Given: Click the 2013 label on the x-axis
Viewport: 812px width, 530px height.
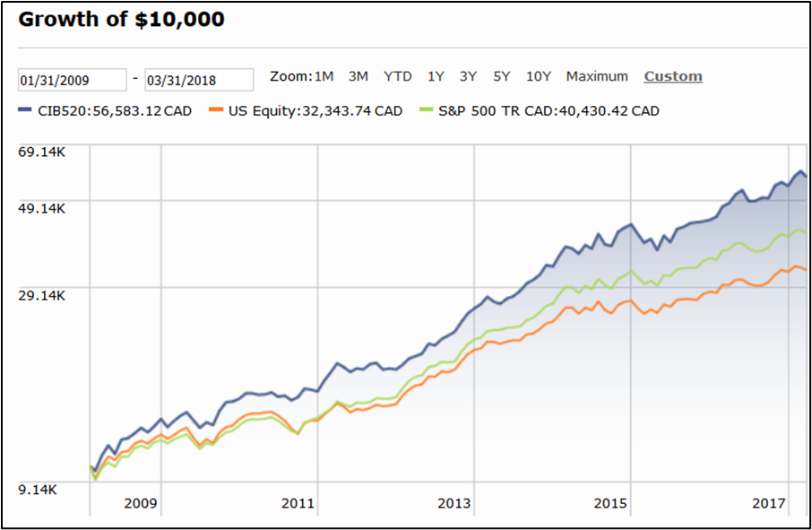Looking at the screenshot, I should [454, 503].
